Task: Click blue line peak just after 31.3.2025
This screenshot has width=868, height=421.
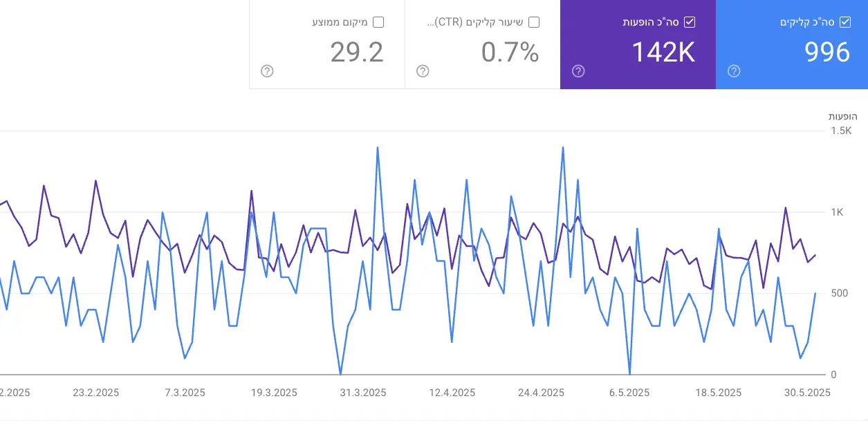Action: (378, 147)
